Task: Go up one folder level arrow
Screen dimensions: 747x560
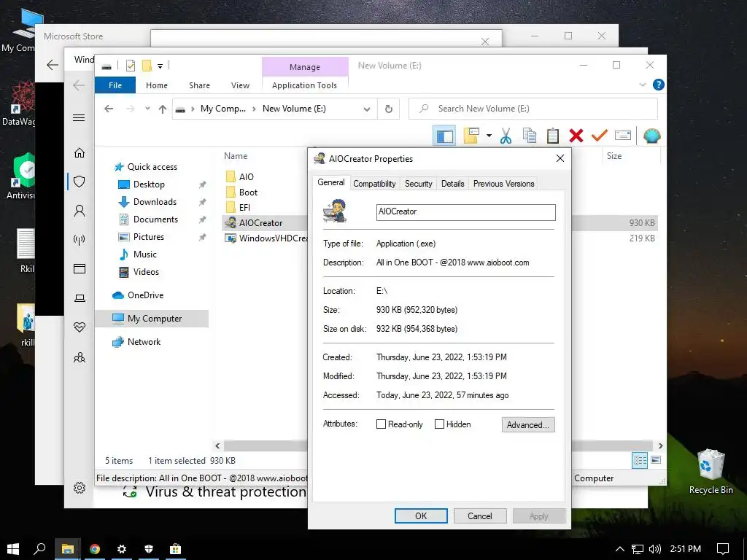Action: point(163,109)
